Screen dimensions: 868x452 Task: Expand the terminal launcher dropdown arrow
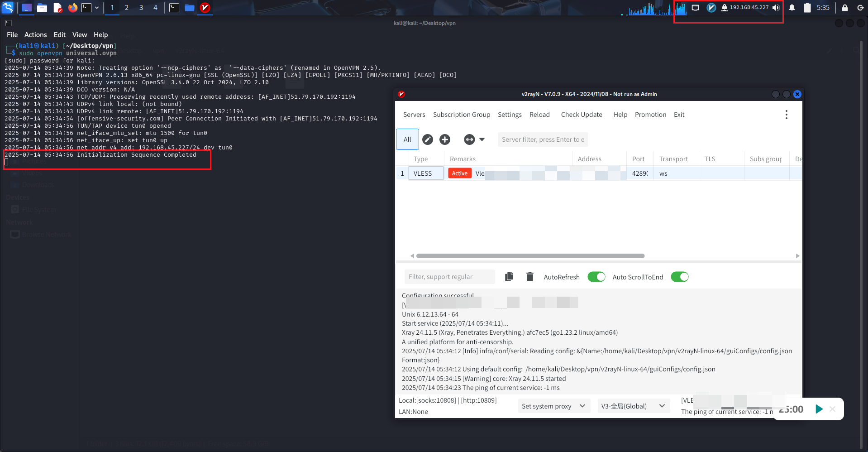pos(97,8)
